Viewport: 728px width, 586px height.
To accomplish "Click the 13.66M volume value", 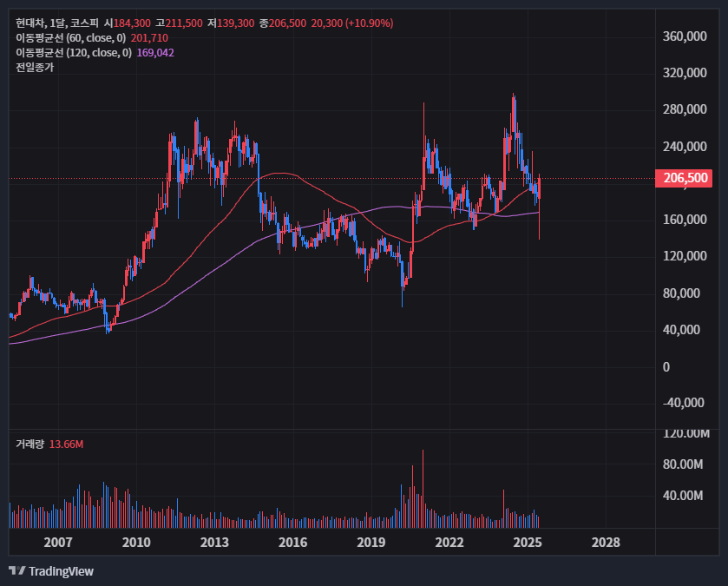I will point(67,444).
